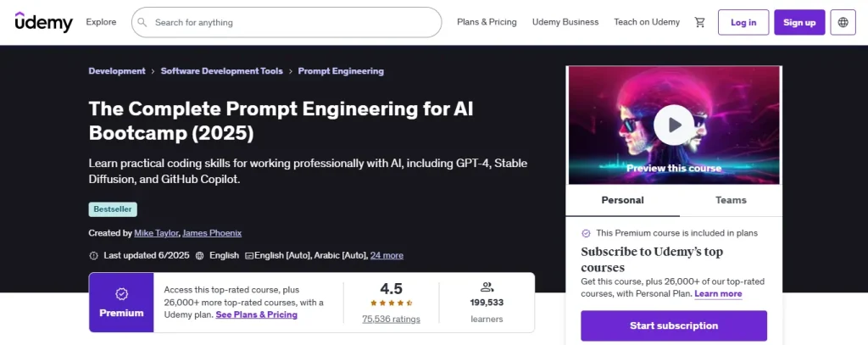Switch to the Teams tab
Screen dimensions: 868x345
(x=731, y=200)
